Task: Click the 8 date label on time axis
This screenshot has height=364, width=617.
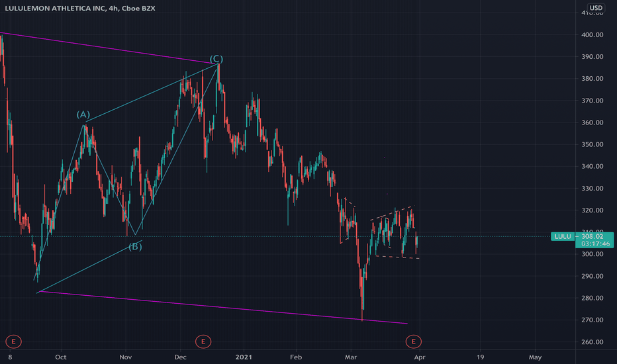Action: pyautogui.click(x=10, y=357)
